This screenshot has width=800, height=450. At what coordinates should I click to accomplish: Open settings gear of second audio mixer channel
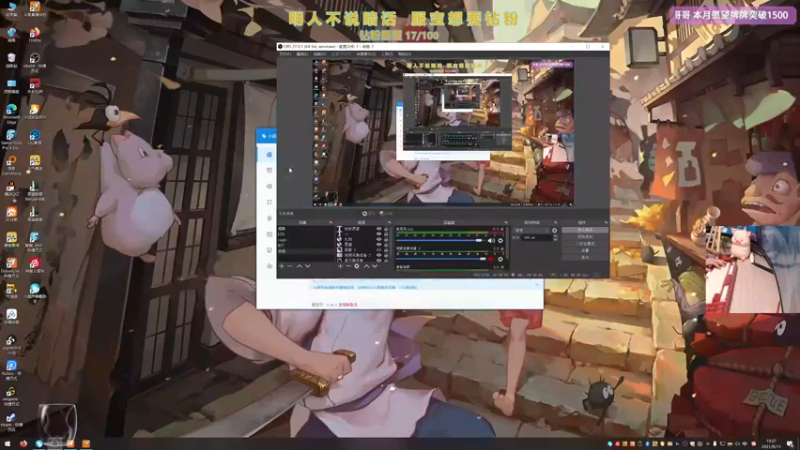coord(500,259)
